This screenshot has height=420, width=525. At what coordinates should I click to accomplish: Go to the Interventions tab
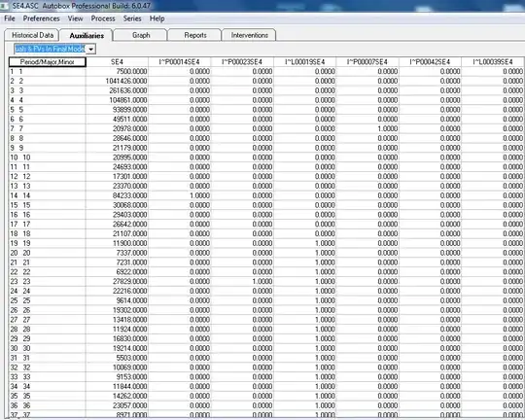click(x=250, y=35)
